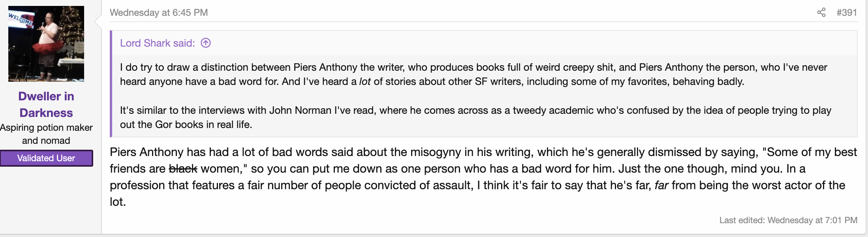Open the 'Lord Shark said:' quote source link

coord(158,43)
